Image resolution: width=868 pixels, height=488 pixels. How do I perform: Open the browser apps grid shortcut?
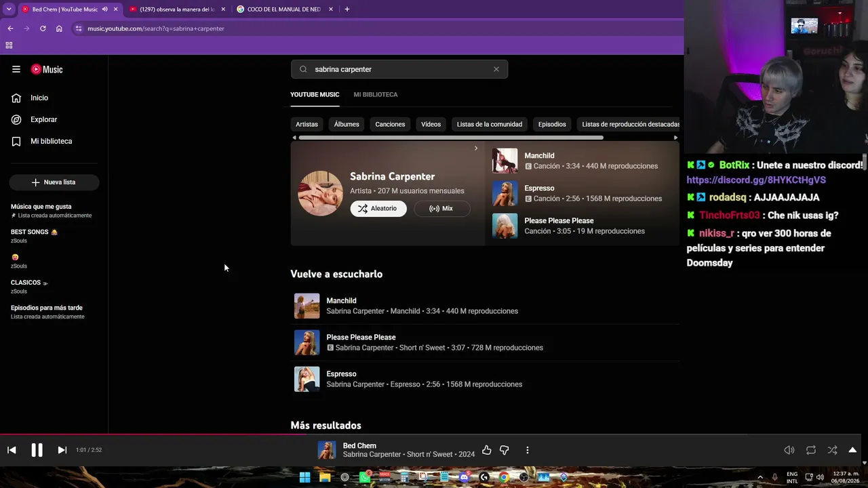coord(9,45)
